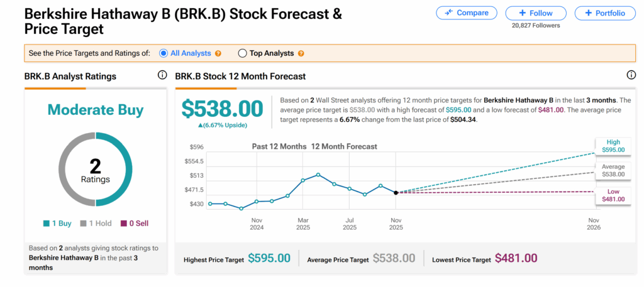The image size is (644, 287).
Task: Click the High $595.00 forecast label
Action: click(x=613, y=146)
